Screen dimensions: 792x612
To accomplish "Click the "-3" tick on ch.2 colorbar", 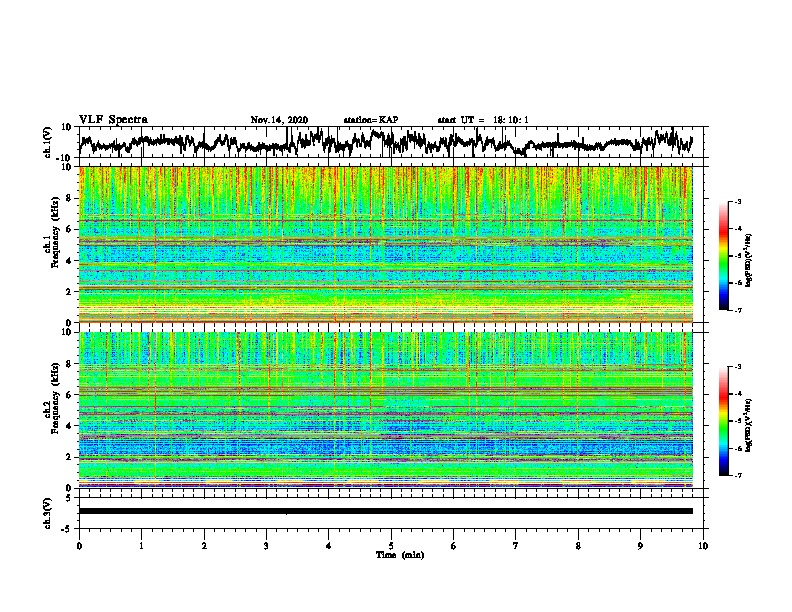I will point(738,367).
